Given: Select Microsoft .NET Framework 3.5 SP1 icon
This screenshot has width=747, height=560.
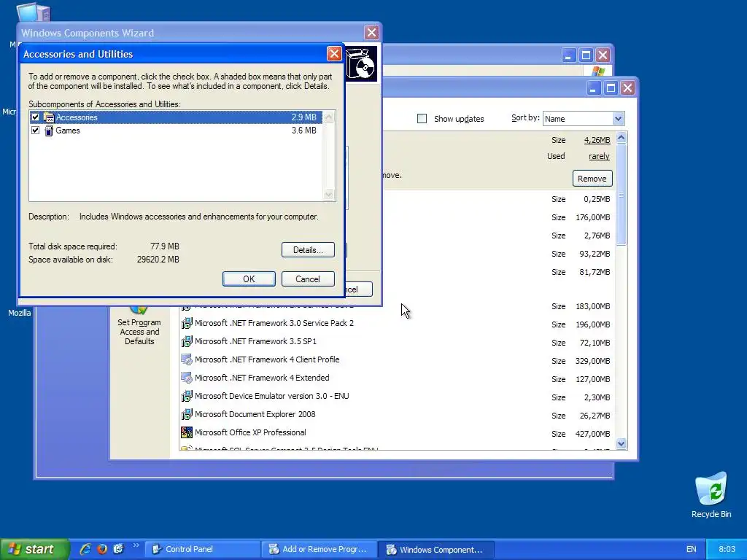Looking at the screenshot, I should [187, 341].
